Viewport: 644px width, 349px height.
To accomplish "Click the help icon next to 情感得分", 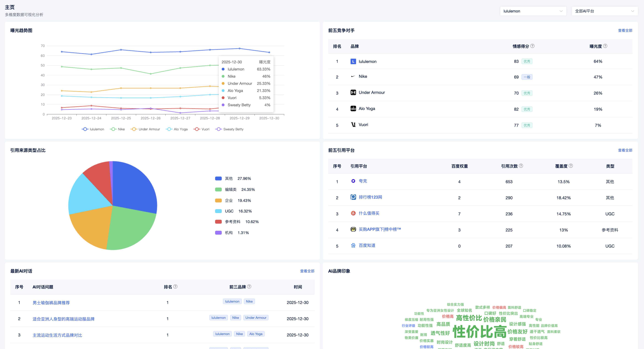I will (532, 46).
